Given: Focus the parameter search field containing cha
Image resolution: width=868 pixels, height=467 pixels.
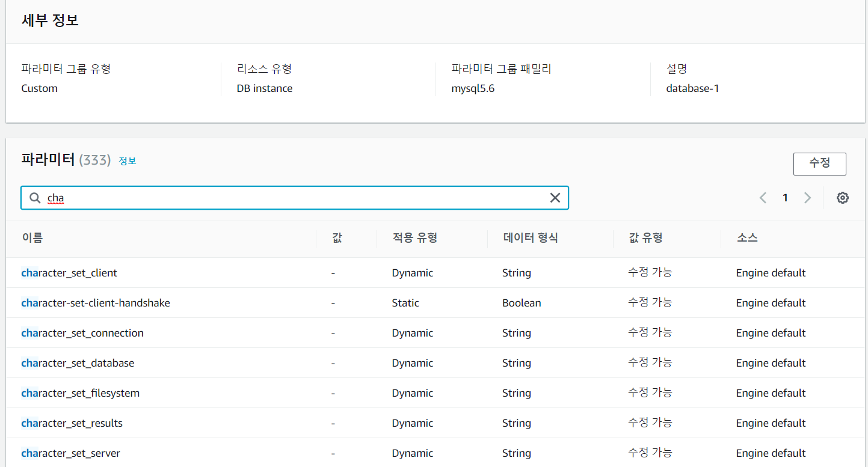Looking at the screenshot, I should [x=295, y=198].
